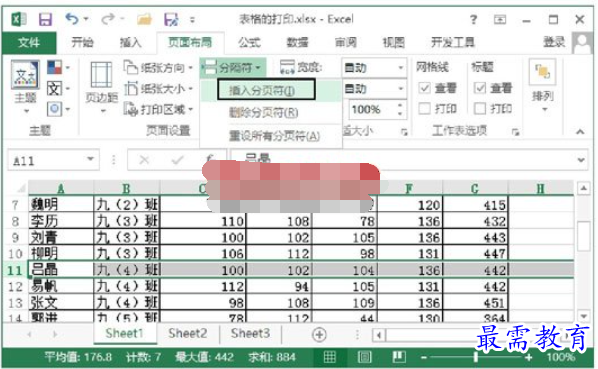Image resolution: width=598 pixels, height=369 pixels.
Task: Switch to Page Break Preview icon in status bar
Action: click(399, 357)
